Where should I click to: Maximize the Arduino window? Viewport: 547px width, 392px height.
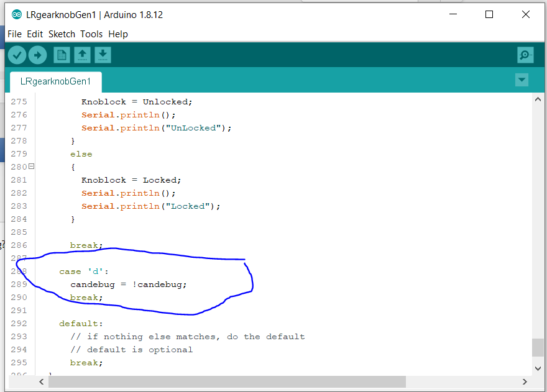click(x=489, y=15)
